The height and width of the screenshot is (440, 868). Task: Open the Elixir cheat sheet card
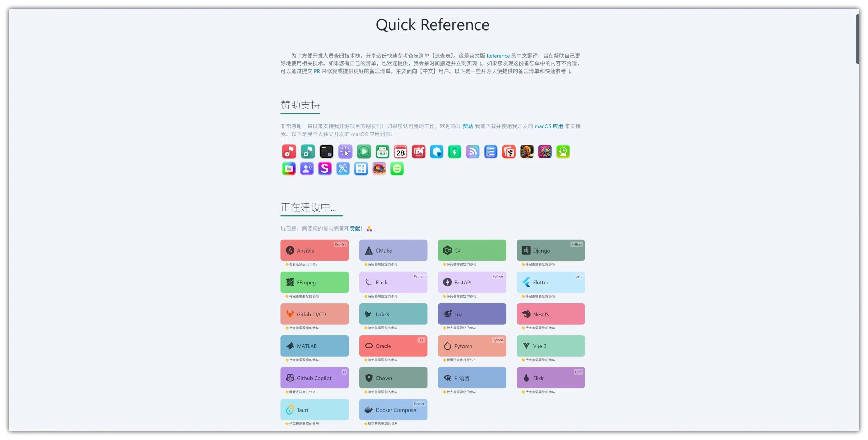click(551, 378)
